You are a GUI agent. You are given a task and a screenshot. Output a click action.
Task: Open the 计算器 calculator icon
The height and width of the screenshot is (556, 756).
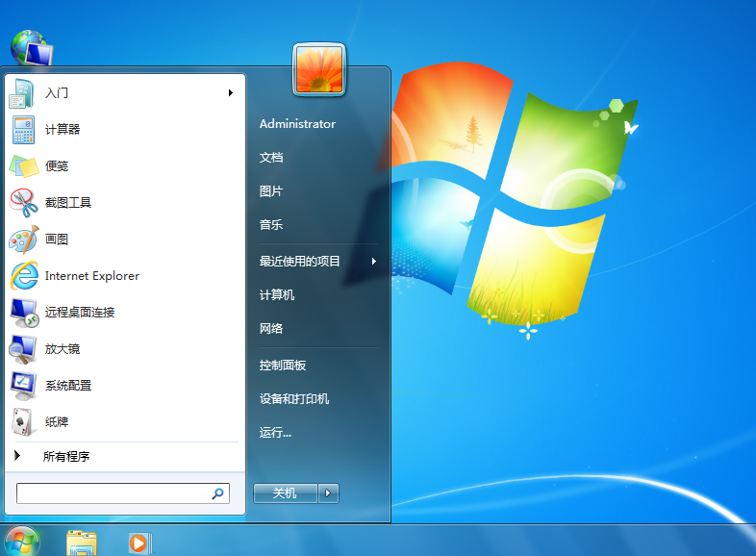pos(24,129)
